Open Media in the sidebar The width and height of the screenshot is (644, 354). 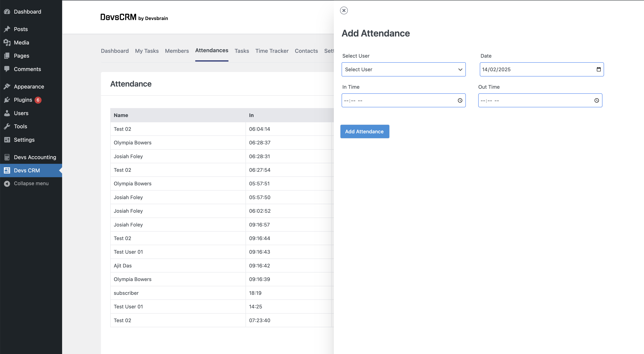22,43
